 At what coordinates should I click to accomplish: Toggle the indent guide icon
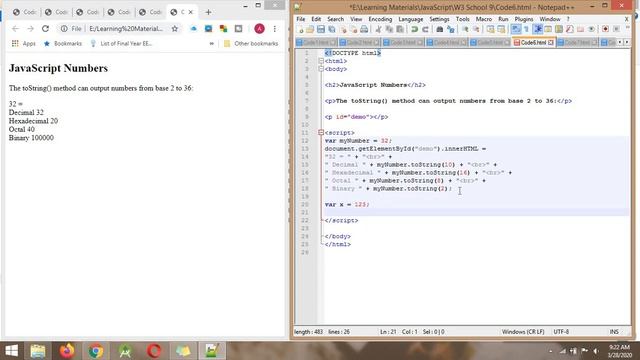538,29
